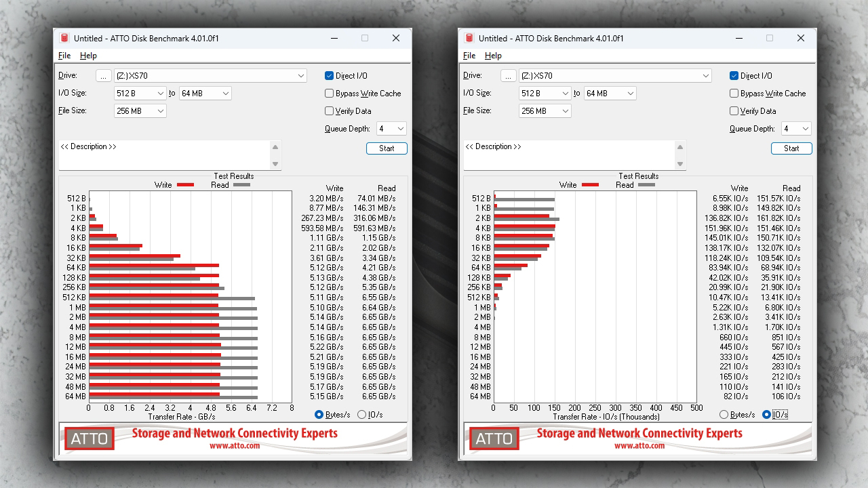This screenshot has height=488, width=868.
Task: Click '4.21 GB/s' read value in left window
Action: click(379, 268)
